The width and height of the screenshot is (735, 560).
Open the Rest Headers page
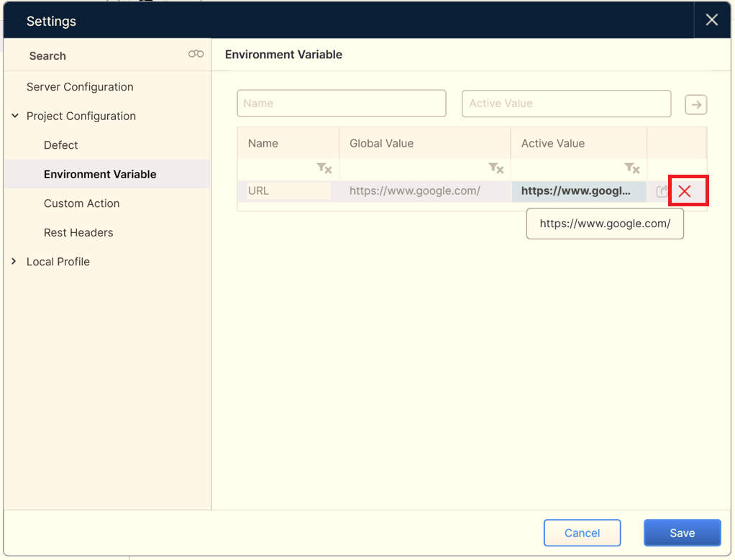[78, 233]
